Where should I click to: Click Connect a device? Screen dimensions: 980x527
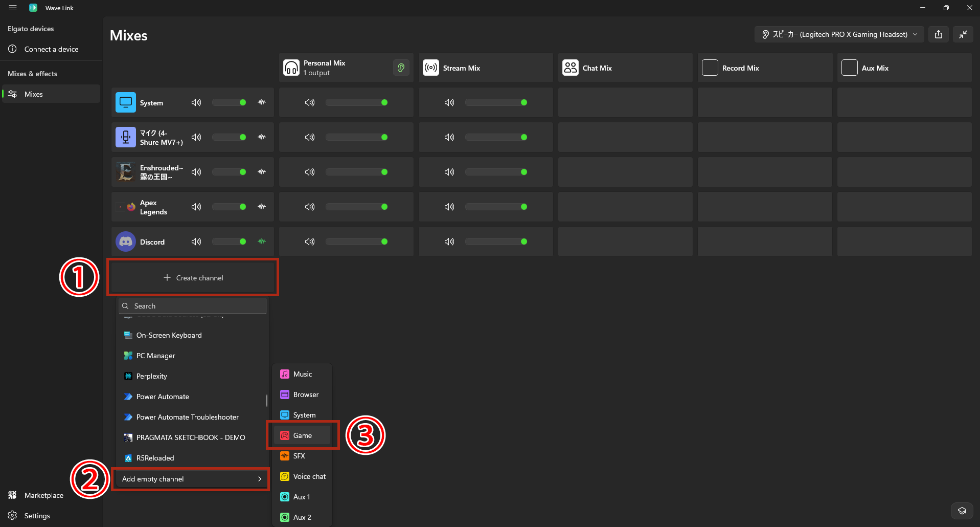coord(51,49)
